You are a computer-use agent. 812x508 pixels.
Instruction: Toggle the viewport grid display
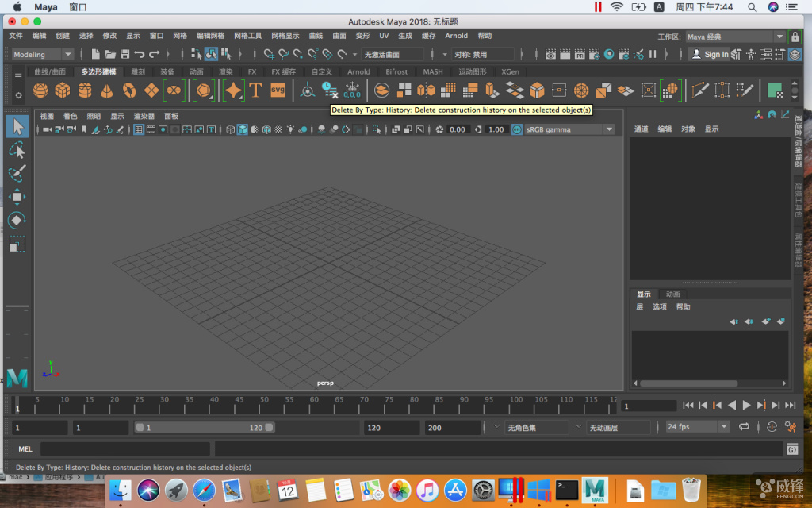tap(138, 129)
